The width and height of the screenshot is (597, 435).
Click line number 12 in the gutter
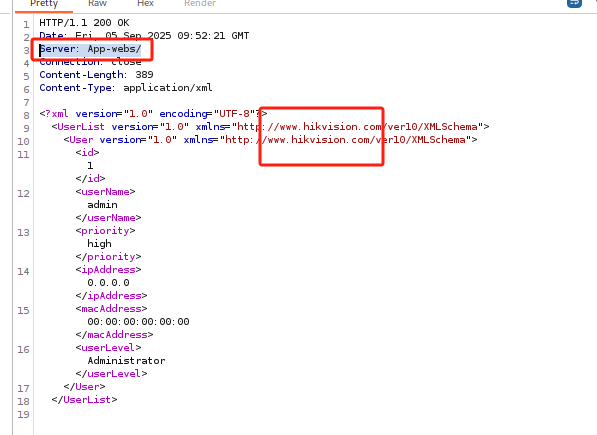tap(23, 194)
